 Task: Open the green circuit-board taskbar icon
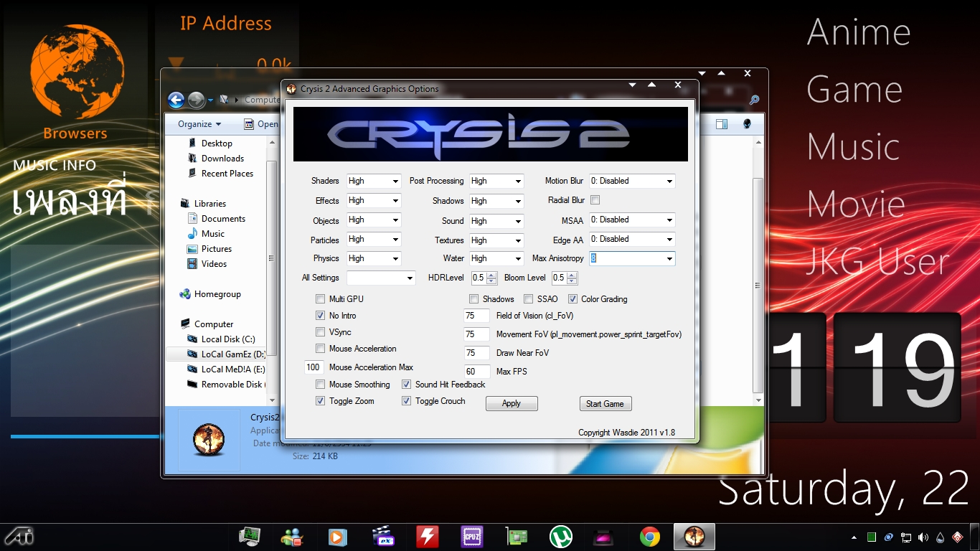coord(517,537)
